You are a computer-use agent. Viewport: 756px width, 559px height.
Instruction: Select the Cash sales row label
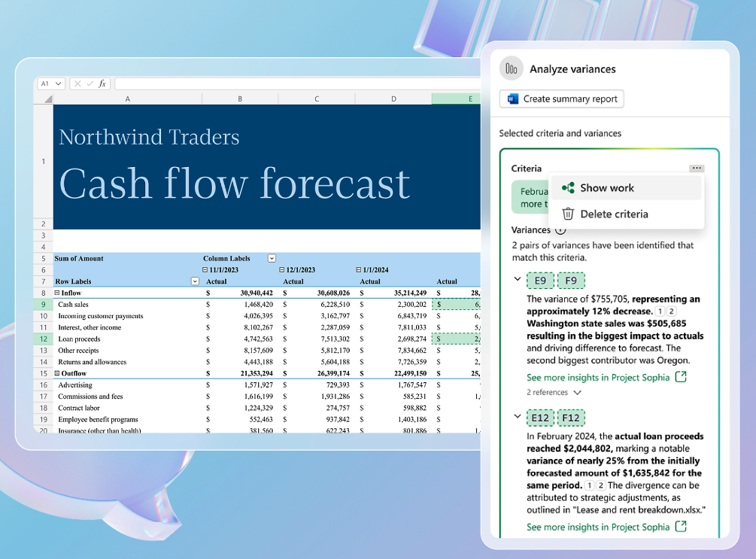click(x=73, y=305)
